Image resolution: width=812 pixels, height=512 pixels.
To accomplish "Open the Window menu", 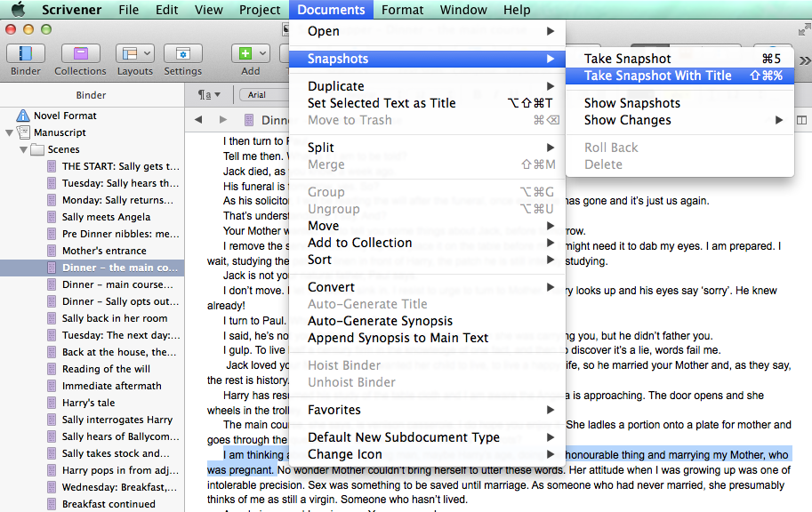I will [x=463, y=10].
